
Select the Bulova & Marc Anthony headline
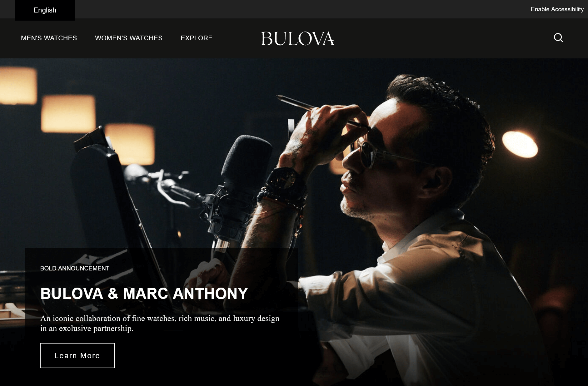tap(144, 294)
